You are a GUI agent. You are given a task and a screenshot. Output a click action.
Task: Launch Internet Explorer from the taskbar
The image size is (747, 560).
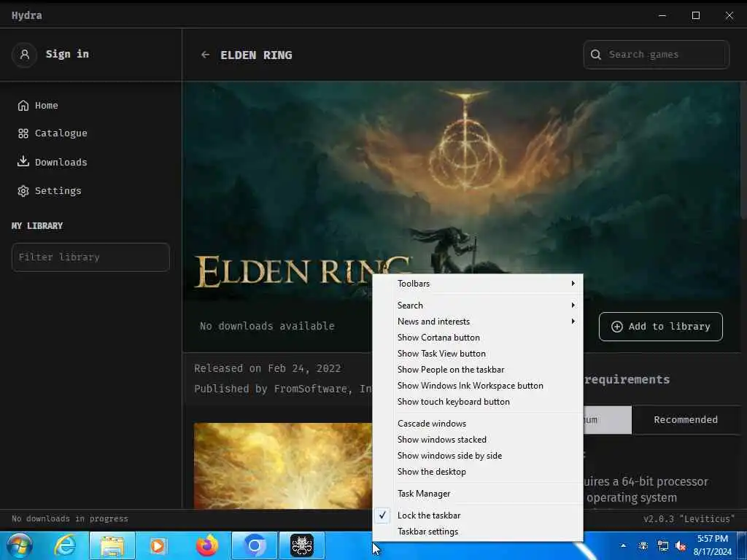(x=65, y=545)
